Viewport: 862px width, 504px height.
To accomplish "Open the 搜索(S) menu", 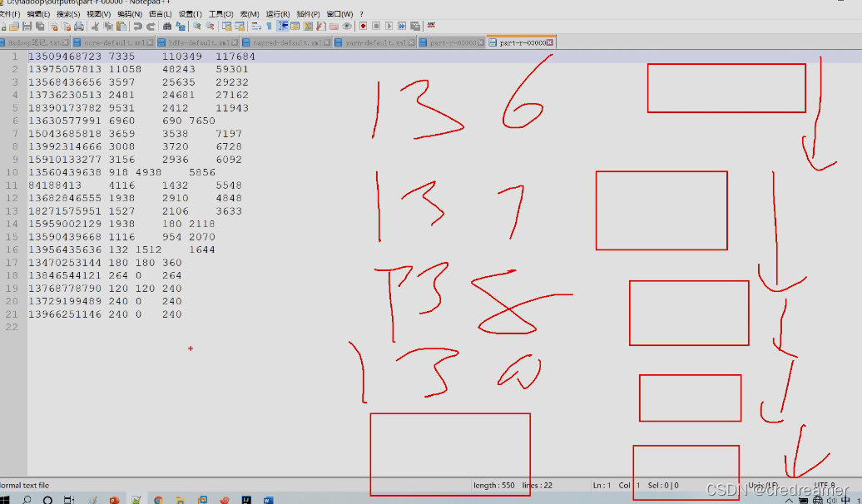I will 68,14.
